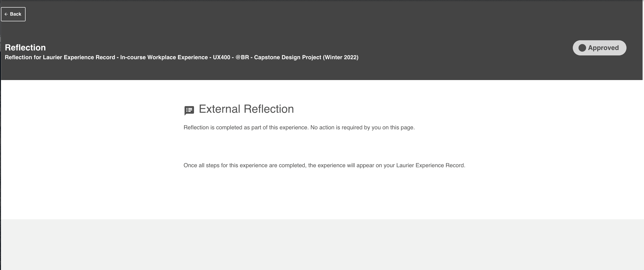
Task: Click the UX400 course code in subtitle
Action: [x=221, y=57]
